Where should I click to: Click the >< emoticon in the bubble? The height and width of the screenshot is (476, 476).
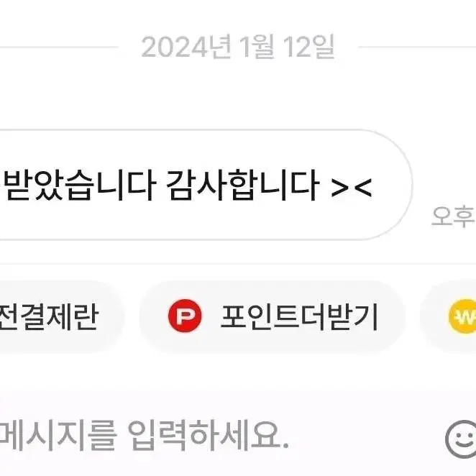351,188
